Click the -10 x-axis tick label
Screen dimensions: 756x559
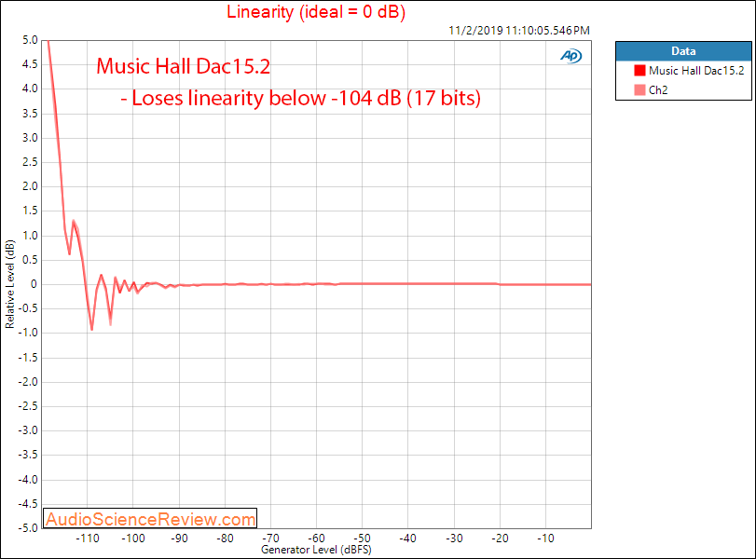click(545, 539)
